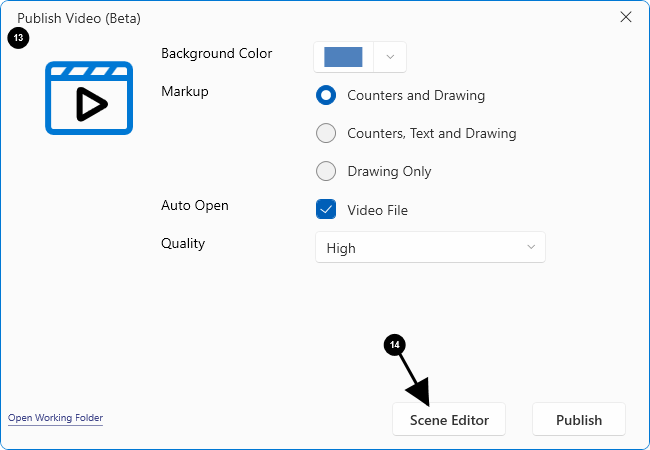Click the chevron in the Quality combo box
The image size is (650, 450).
coord(531,247)
